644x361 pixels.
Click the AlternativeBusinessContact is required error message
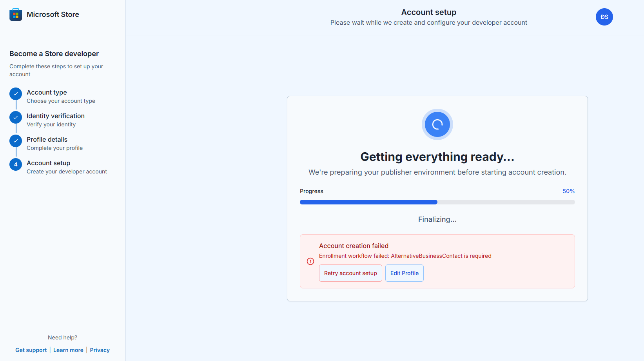pyautogui.click(x=405, y=256)
